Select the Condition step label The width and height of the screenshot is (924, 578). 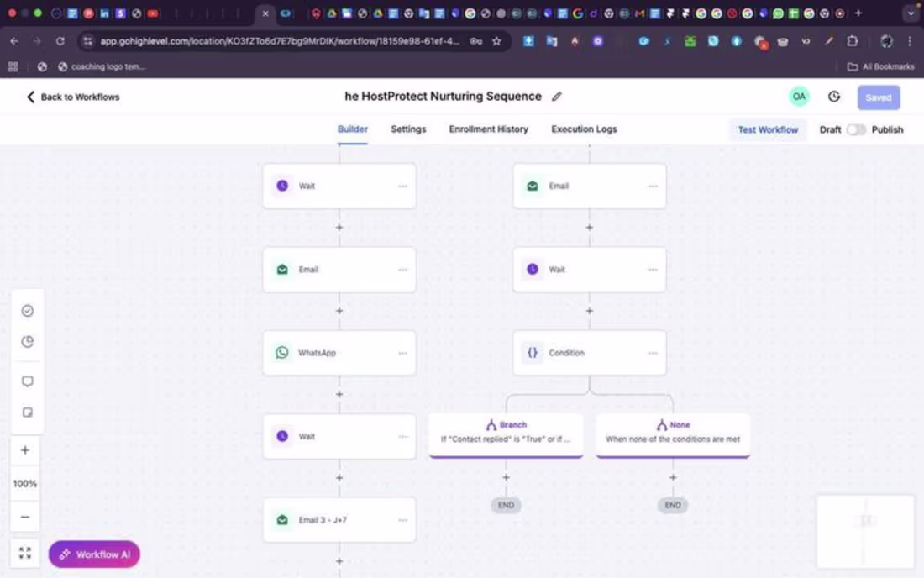(566, 353)
